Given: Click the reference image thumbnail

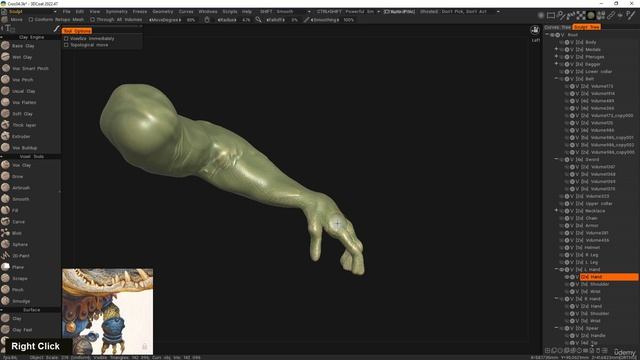Looking at the screenshot, I should [108, 311].
